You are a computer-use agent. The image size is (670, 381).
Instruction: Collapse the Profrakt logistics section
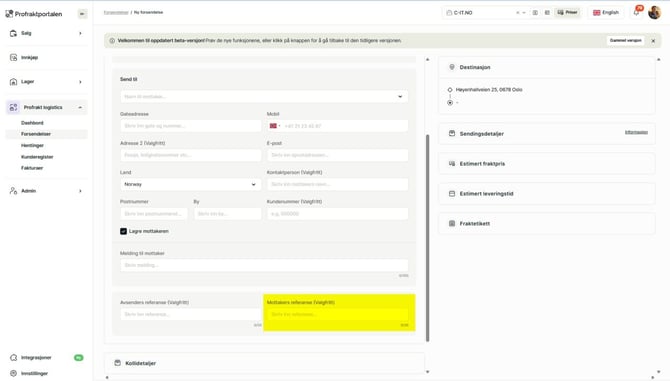click(x=80, y=107)
